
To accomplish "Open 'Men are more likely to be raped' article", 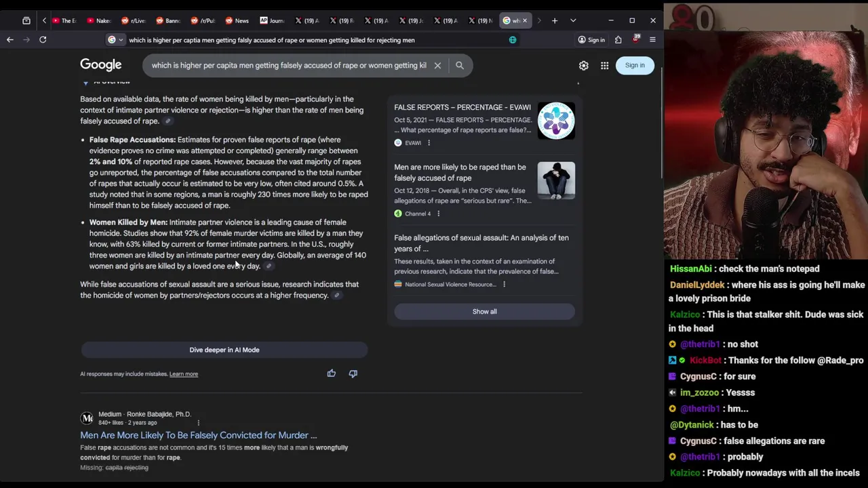I will (x=460, y=173).
